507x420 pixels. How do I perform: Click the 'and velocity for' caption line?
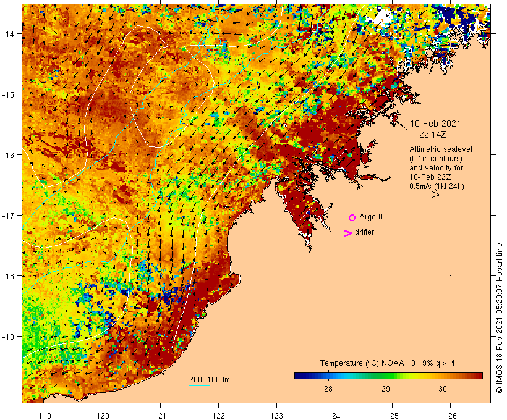tap(436, 167)
